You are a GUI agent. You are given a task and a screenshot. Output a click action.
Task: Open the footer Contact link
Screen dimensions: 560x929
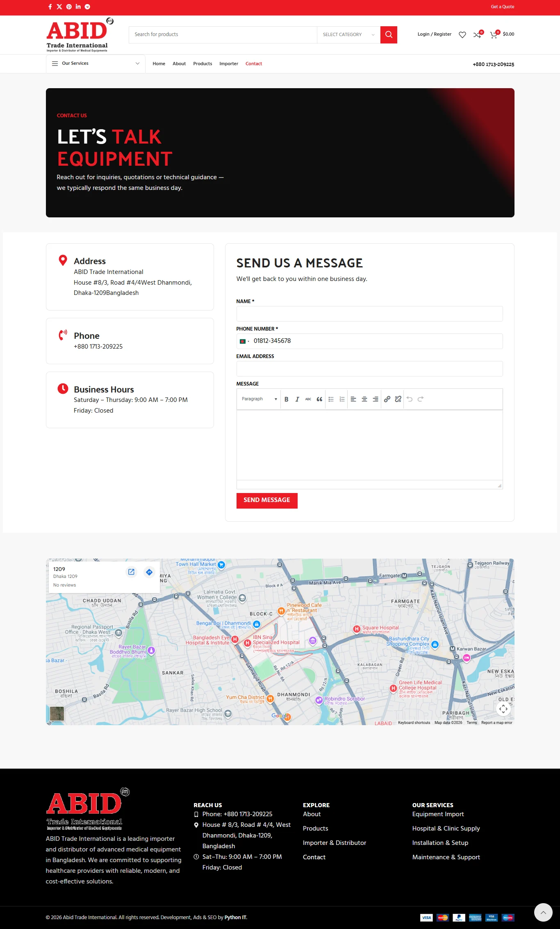[x=314, y=857]
